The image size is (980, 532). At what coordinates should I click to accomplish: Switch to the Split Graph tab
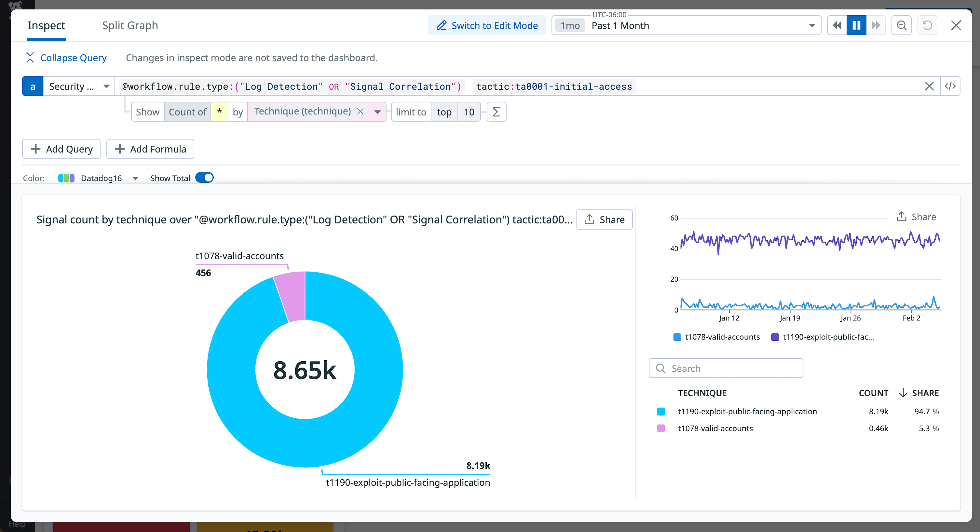(x=130, y=25)
